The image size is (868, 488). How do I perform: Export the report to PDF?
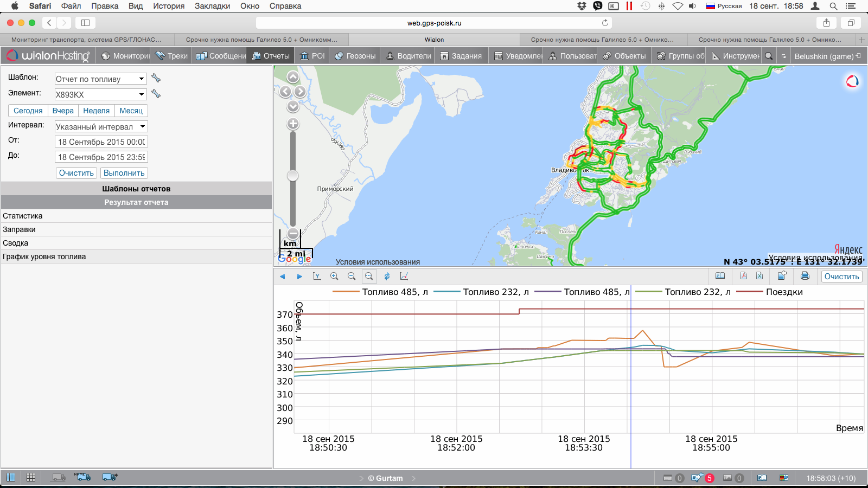(x=743, y=276)
